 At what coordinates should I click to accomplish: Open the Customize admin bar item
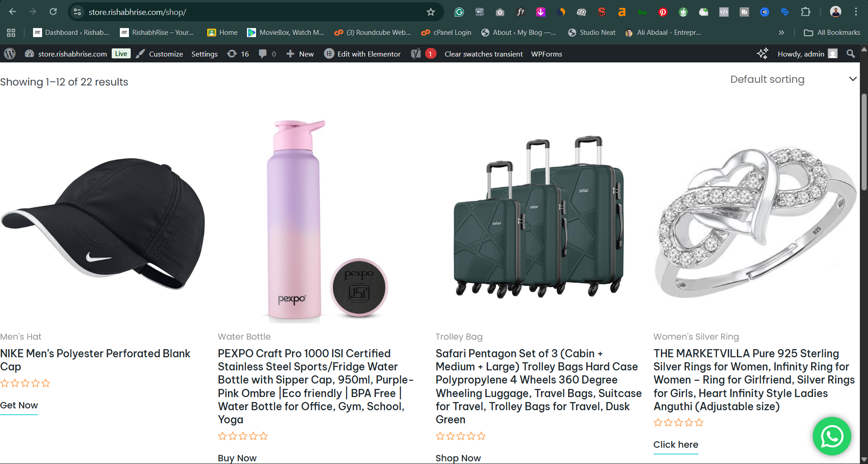point(160,54)
